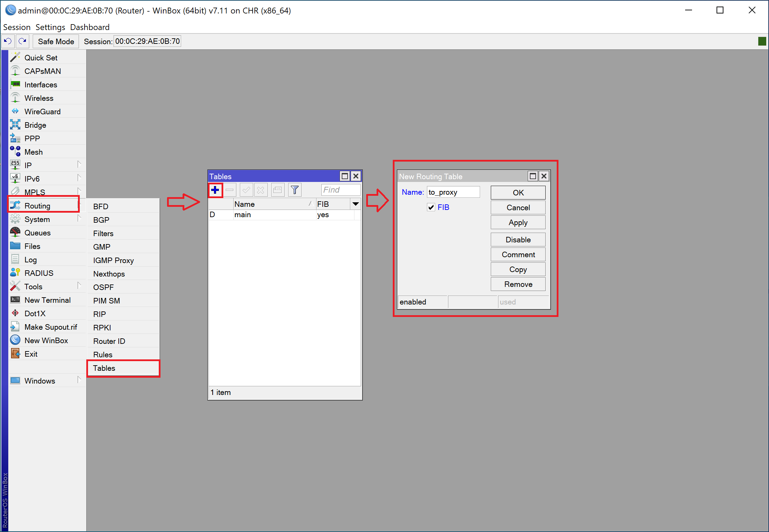Check the FIB column toggle in Tables list
Image resolution: width=769 pixels, height=532 pixels.
coord(355,203)
